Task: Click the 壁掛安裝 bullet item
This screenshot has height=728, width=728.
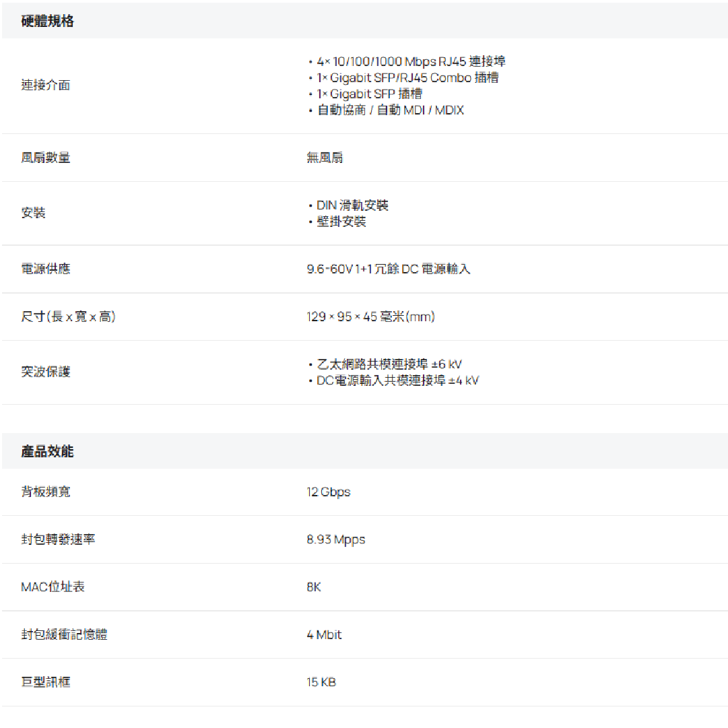Action: click(341, 222)
